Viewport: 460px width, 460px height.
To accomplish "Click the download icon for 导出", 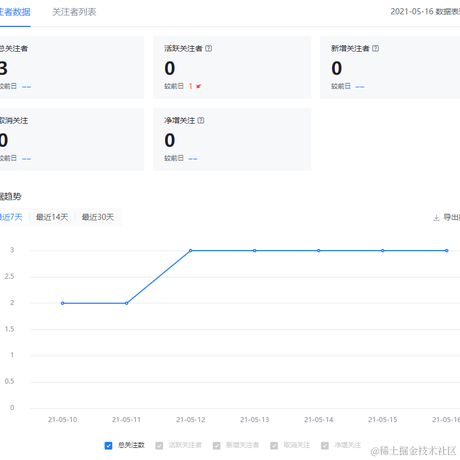I will (436, 218).
